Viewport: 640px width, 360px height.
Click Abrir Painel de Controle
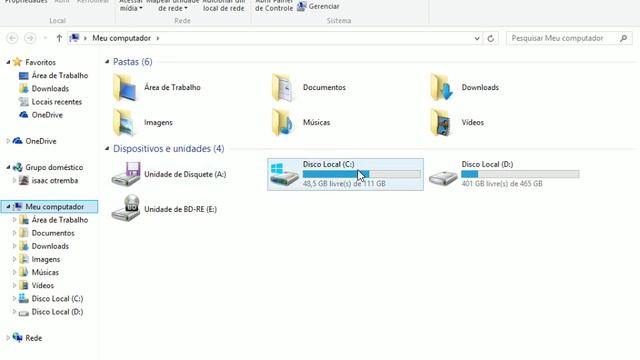[274, 6]
